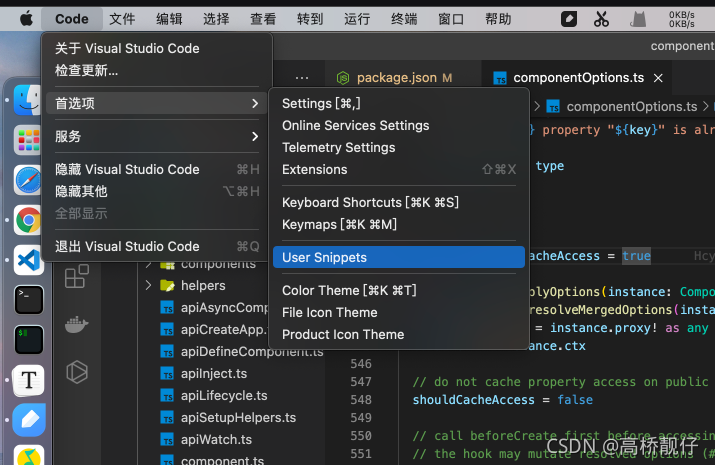Open the Terminal app in dock
This screenshot has height=465, width=715.
click(29, 300)
